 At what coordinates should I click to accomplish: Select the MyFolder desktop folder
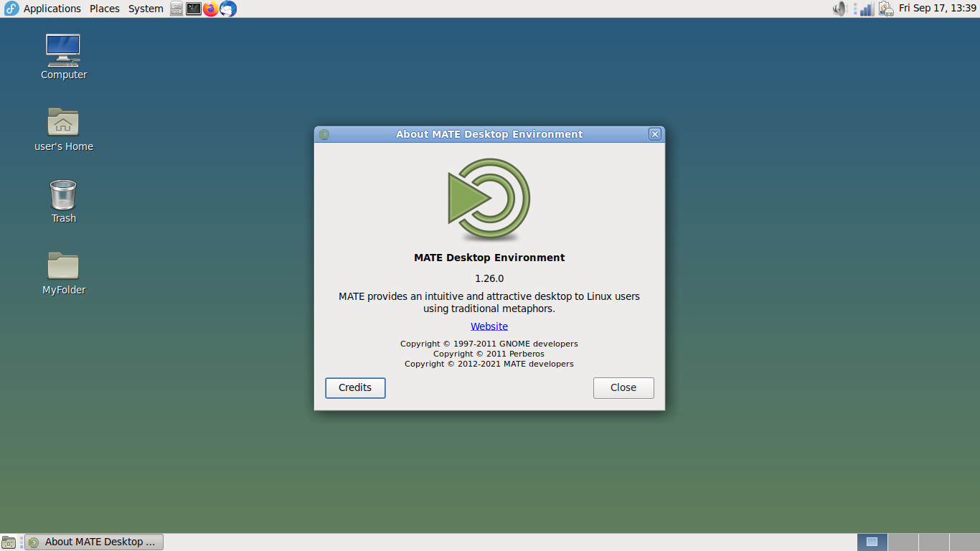[63, 273]
